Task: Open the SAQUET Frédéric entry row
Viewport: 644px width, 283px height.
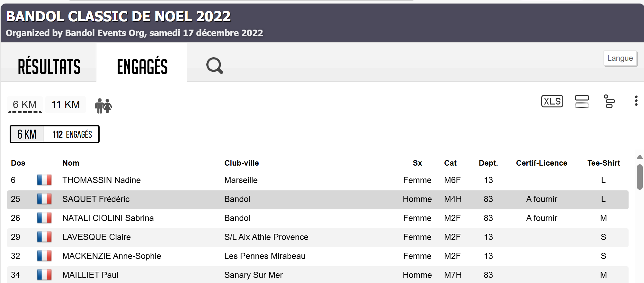Action: [x=96, y=199]
